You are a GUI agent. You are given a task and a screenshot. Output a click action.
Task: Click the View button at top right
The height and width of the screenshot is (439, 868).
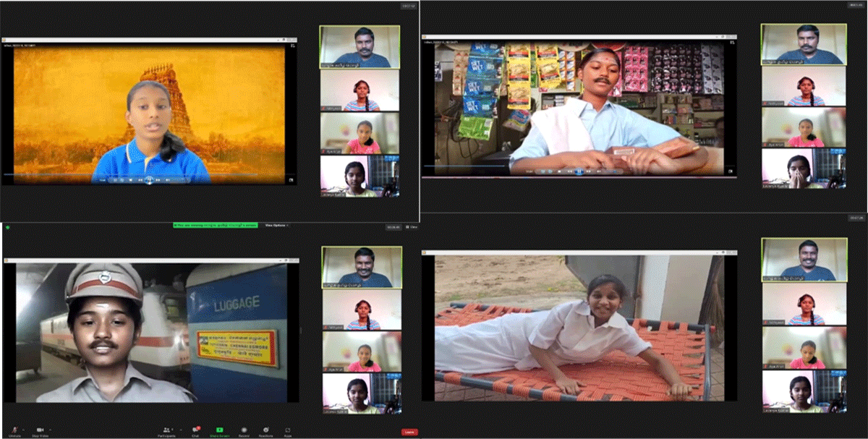(412, 226)
